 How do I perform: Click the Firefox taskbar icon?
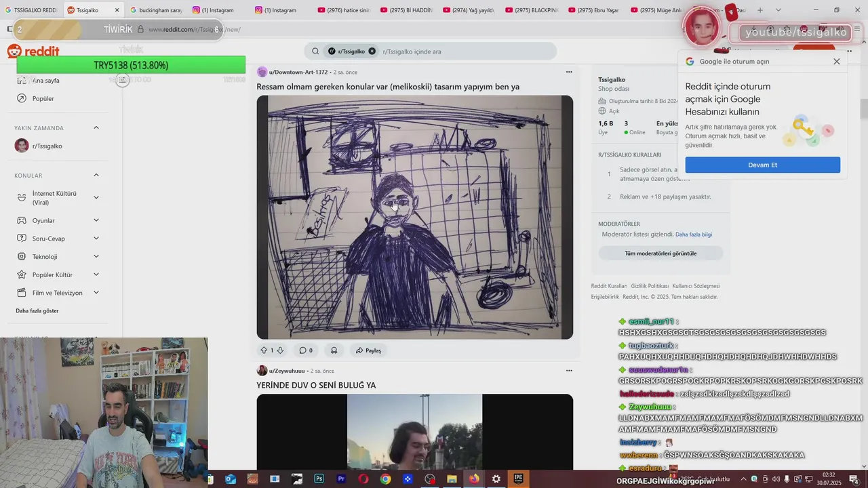point(474,479)
